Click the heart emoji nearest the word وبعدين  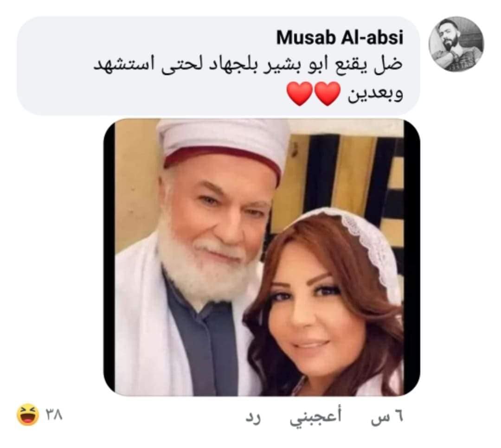327,93
